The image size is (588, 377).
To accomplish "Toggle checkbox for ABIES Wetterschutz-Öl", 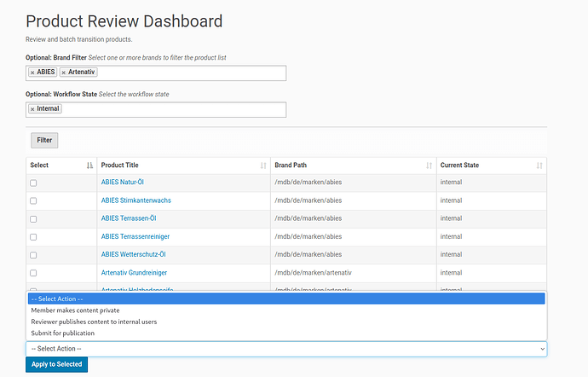I will click(33, 255).
